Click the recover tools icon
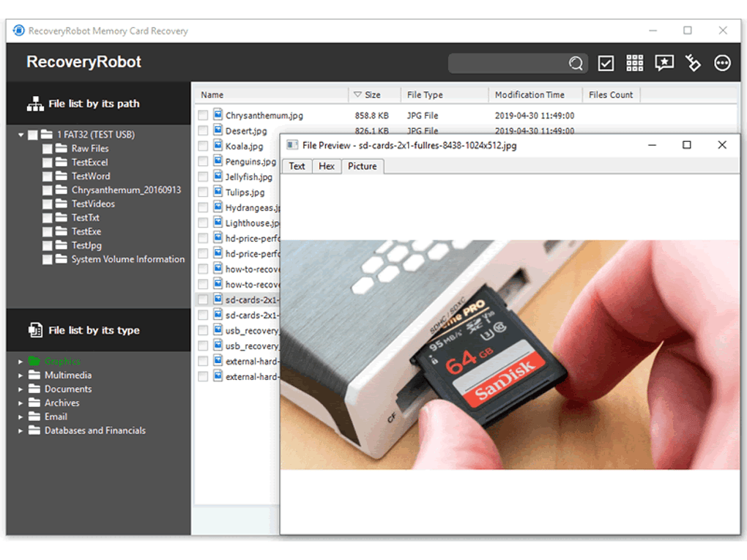Viewport: 747px width, 560px height. click(x=693, y=63)
